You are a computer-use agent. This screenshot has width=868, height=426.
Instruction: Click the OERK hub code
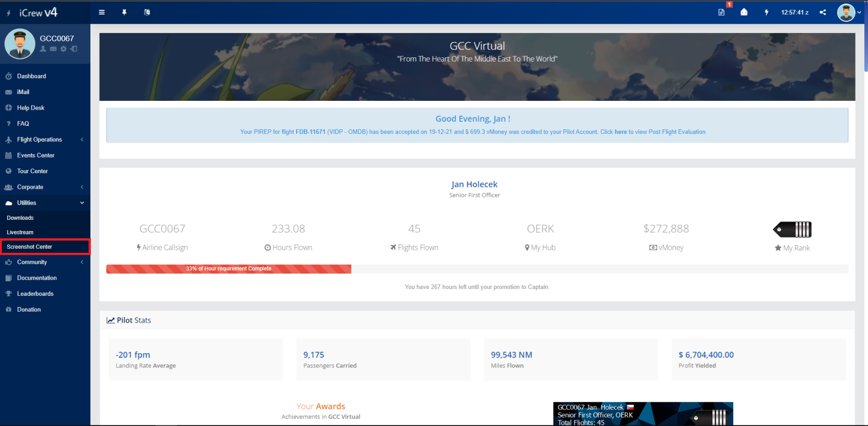click(x=540, y=229)
